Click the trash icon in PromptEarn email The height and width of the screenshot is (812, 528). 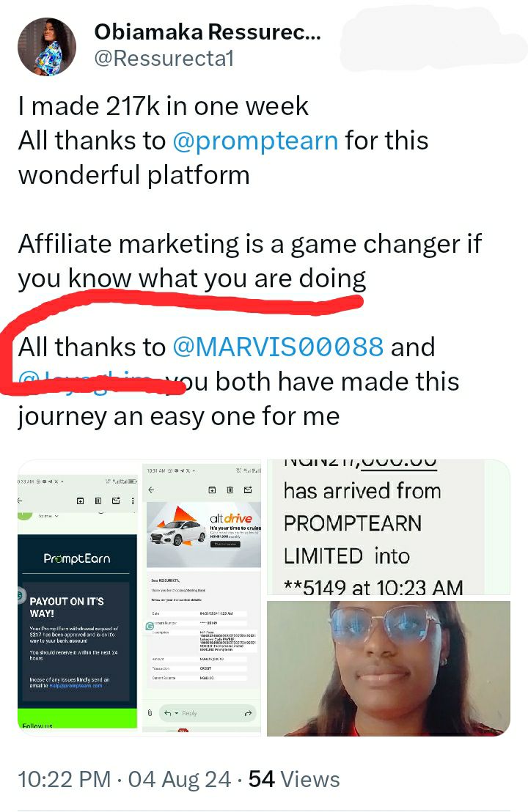98,501
